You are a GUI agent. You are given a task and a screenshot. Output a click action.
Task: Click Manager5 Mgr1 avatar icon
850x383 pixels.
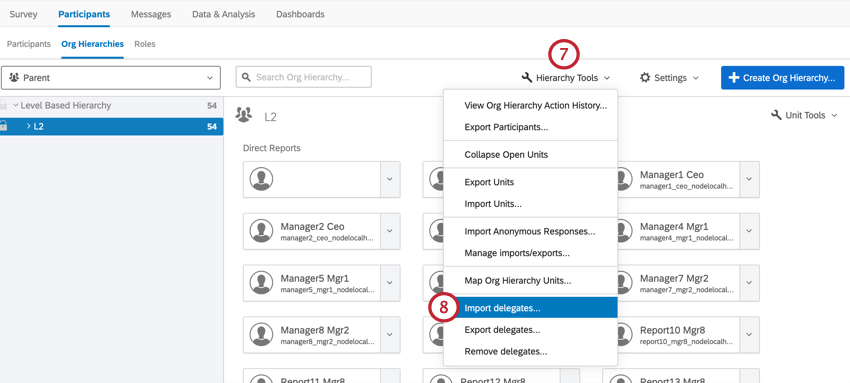[x=261, y=283]
